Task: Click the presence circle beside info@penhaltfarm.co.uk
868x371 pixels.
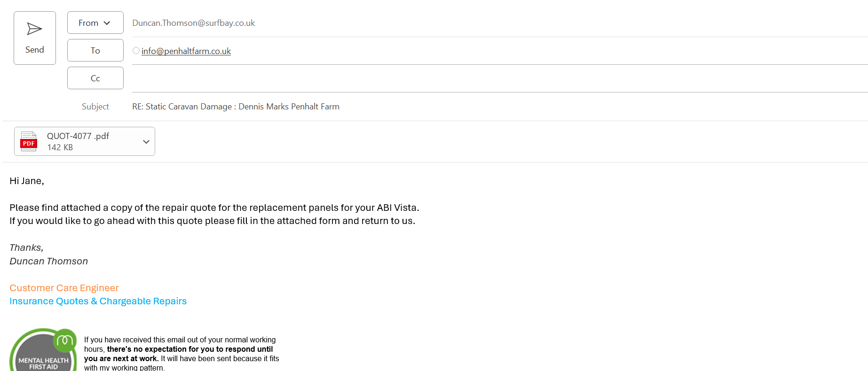Action: (136, 51)
